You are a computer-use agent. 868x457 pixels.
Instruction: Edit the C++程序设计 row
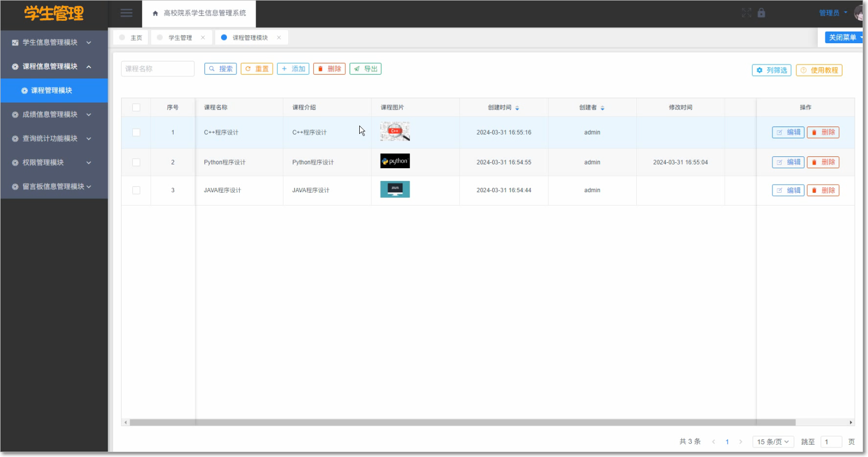(x=788, y=132)
